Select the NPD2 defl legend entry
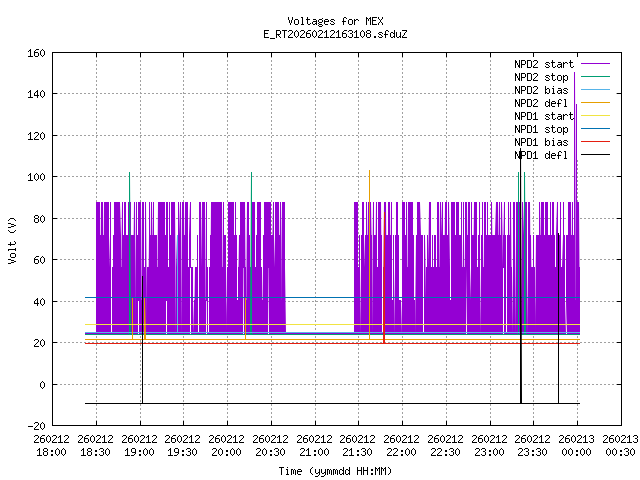Screen dimensions: 640x480 click(541, 103)
